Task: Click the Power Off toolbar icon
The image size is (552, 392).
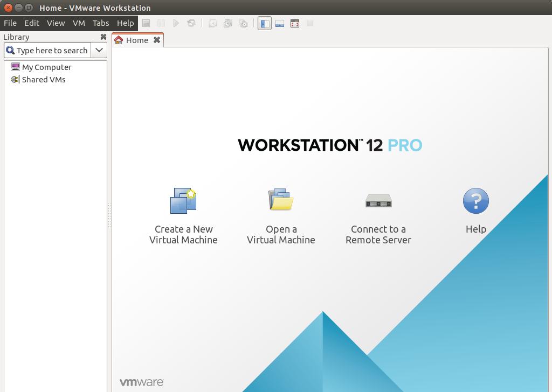Action: click(146, 23)
